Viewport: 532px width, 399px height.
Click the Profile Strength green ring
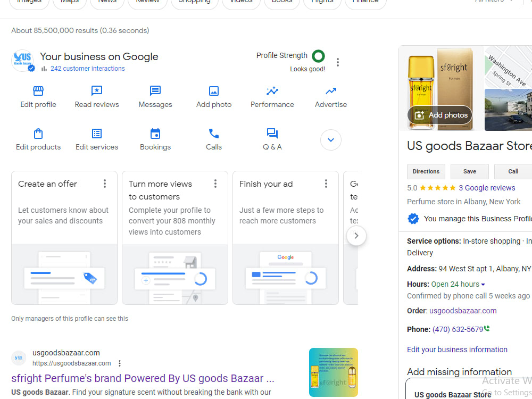(x=318, y=56)
